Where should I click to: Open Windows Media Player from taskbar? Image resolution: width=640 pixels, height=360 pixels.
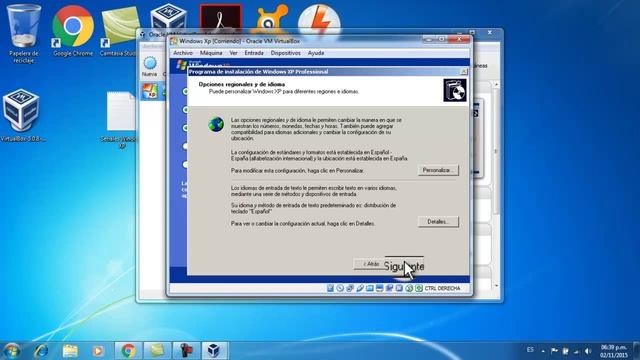point(98,351)
